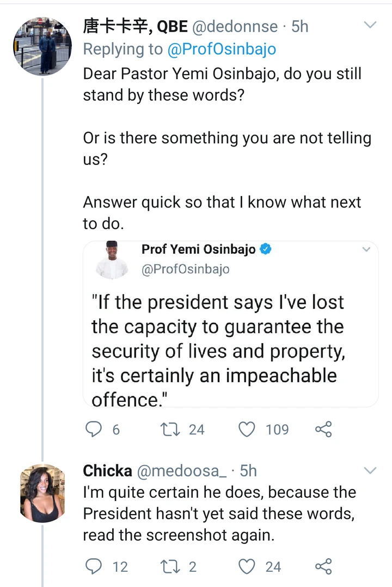Screen dimensions: 392x587
Task: Click the Prof Yemi Osinbajo display name
Action: point(198,250)
